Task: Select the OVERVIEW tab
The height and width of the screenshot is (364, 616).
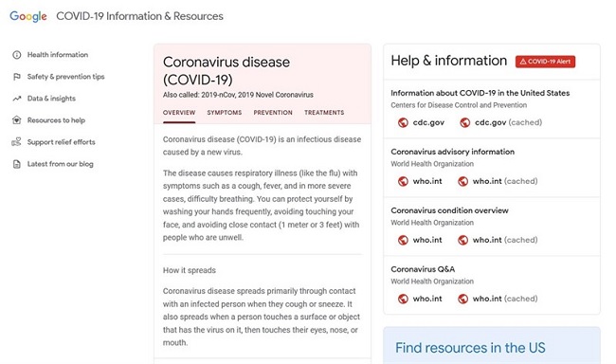Action: [179, 113]
